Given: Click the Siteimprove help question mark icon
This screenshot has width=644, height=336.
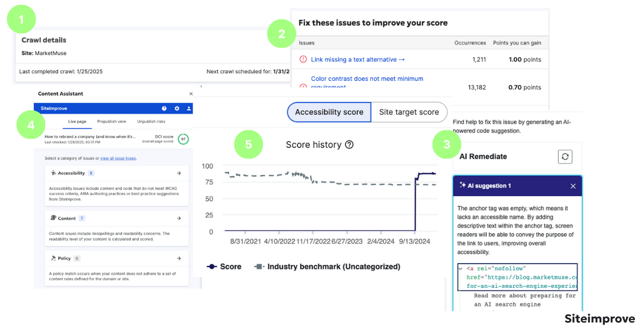Looking at the screenshot, I should click(164, 108).
